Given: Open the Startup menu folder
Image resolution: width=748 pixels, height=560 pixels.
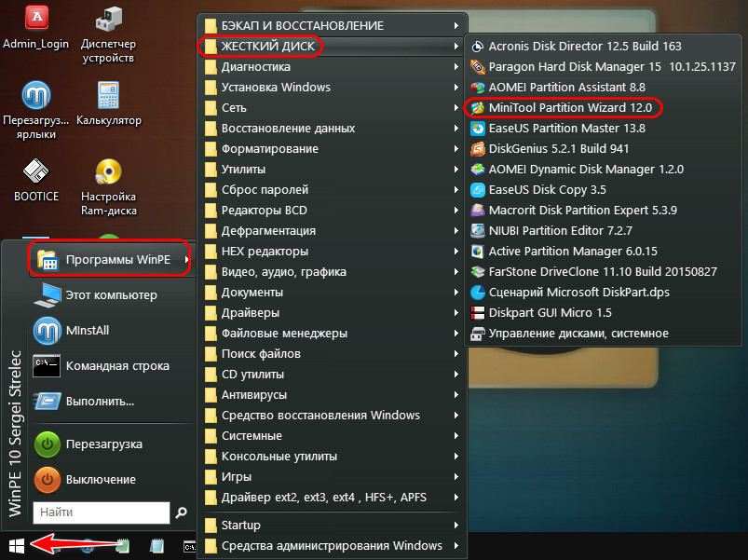Looking at the screenshot, I should pyautogui.click(x=332, y=526).
